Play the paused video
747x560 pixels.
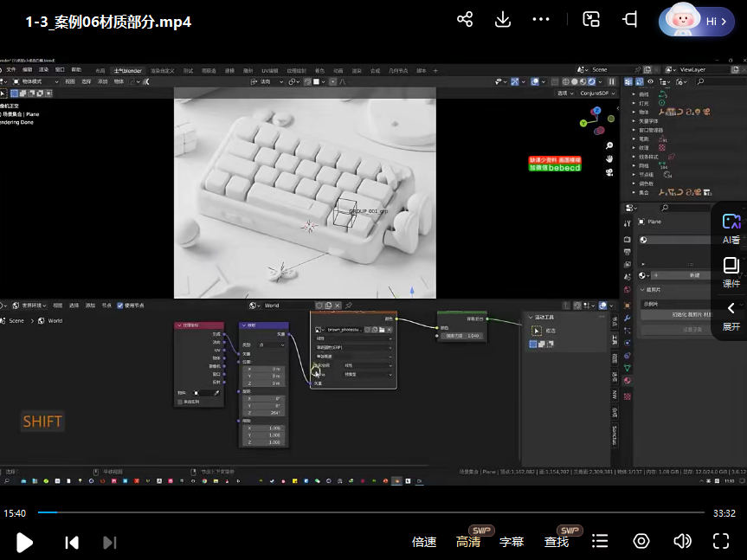[x=25, y=542]
